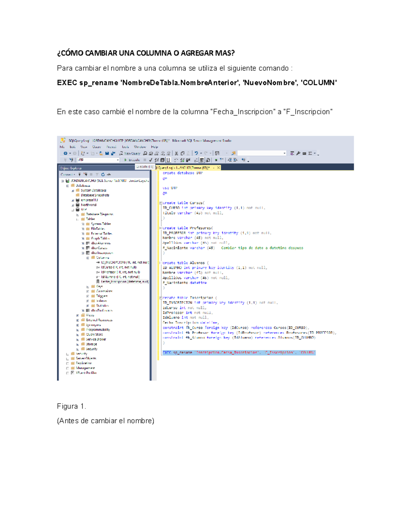Click the Parse checkmark icon beside Execute
Image resolution: width=411 pixels, height=532 pixels.
[x=150, y=160]
